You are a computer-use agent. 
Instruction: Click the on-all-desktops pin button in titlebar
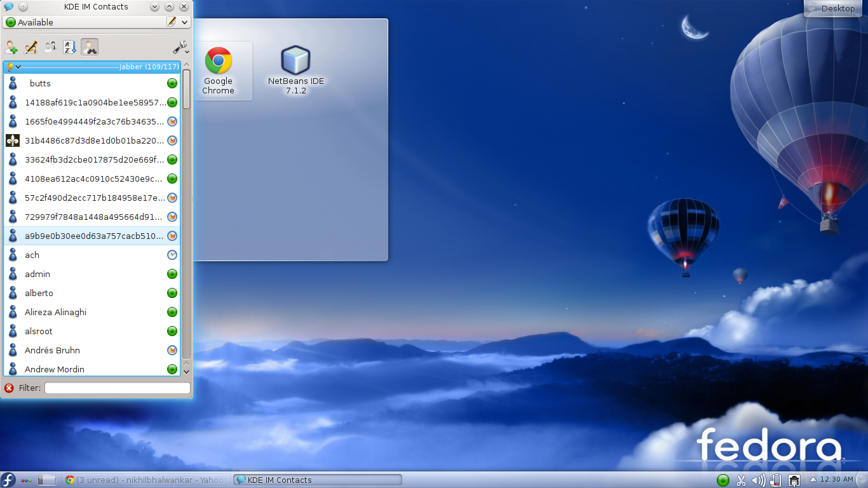[23, 7]
